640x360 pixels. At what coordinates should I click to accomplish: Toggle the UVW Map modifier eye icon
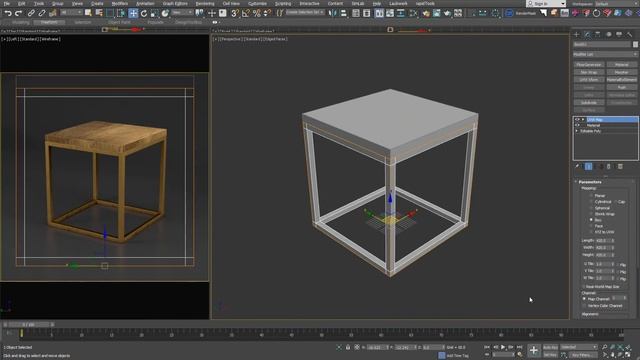click(577, 120)
